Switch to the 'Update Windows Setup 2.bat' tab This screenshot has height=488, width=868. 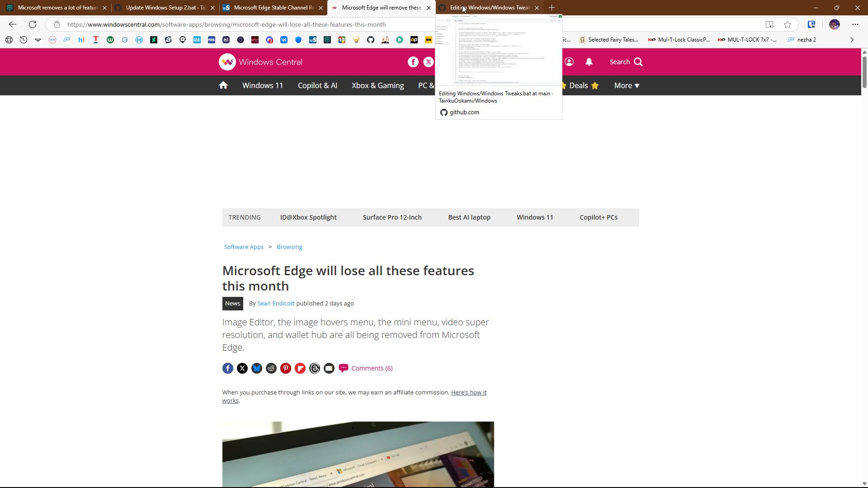tap(165, 8)
